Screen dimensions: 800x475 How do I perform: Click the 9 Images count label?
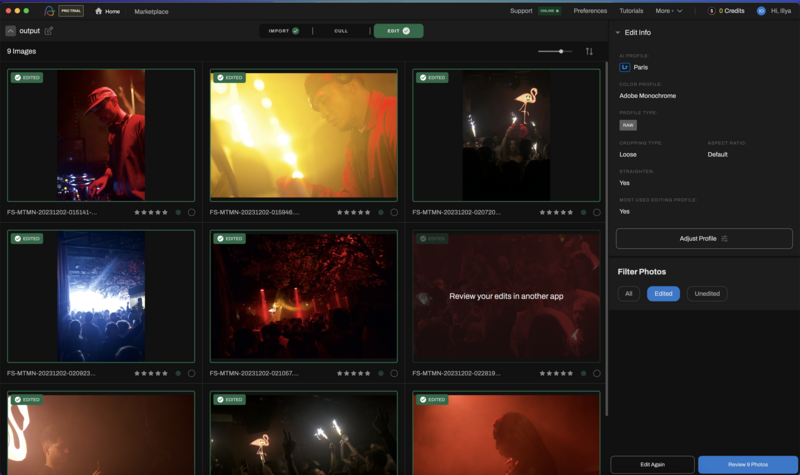pos(21,51)
